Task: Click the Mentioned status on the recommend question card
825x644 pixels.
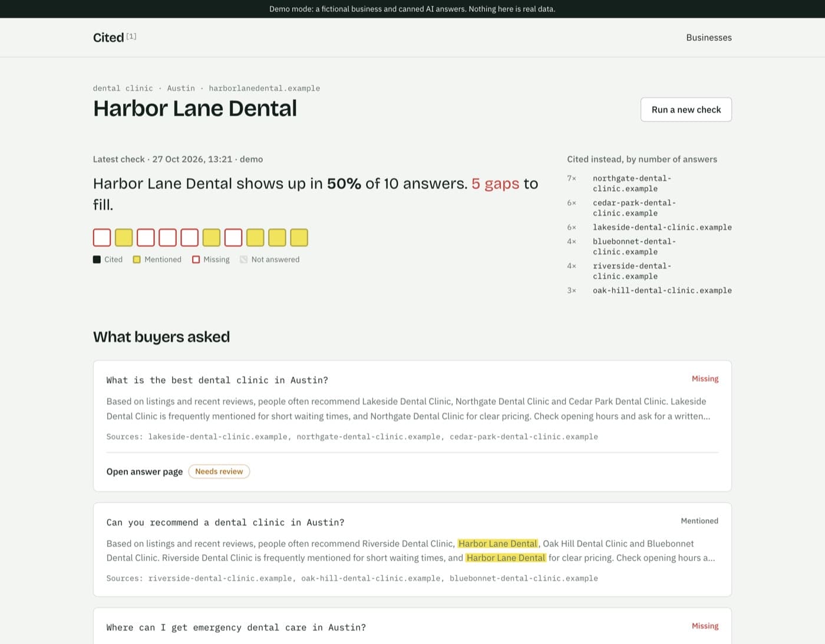Action: tap(699, 521)
